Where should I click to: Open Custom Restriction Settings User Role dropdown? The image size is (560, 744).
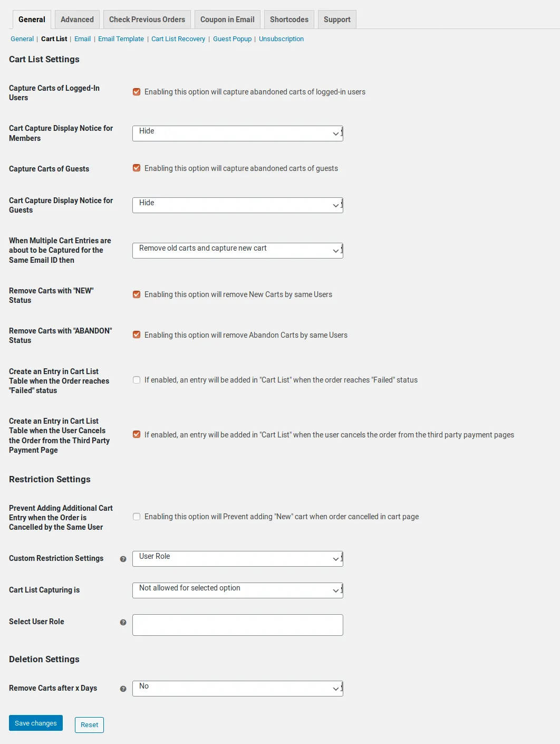pyautogui.click(x=237, y=558)
